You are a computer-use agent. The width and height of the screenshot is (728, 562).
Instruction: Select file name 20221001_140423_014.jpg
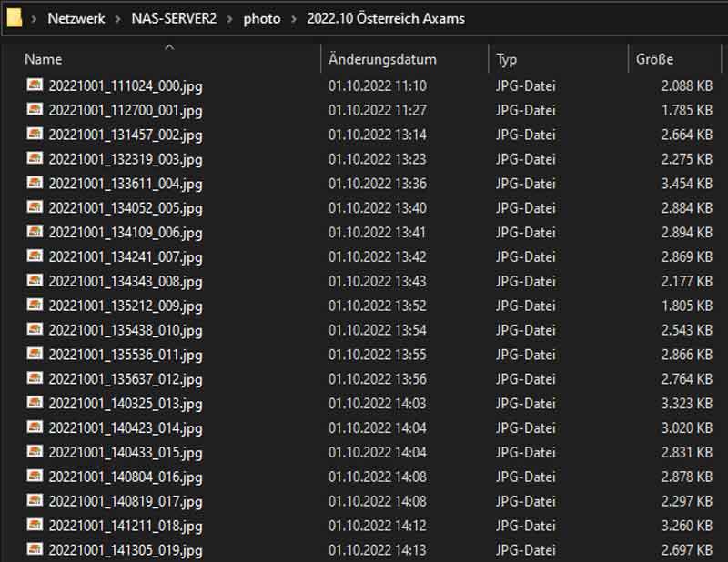126,428
